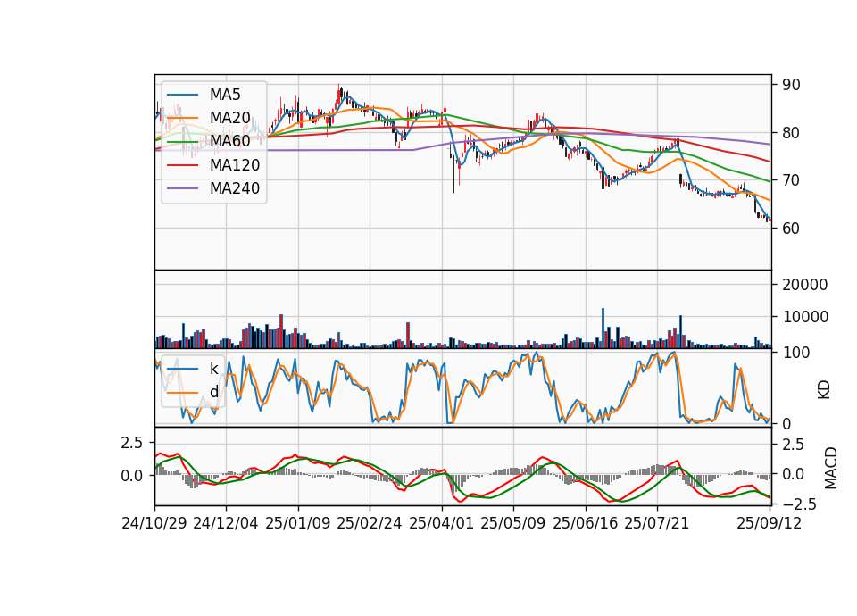The image size is (857, 616).
Task: Click the red MA120 legend line sample
Action: tap(182, 165)
